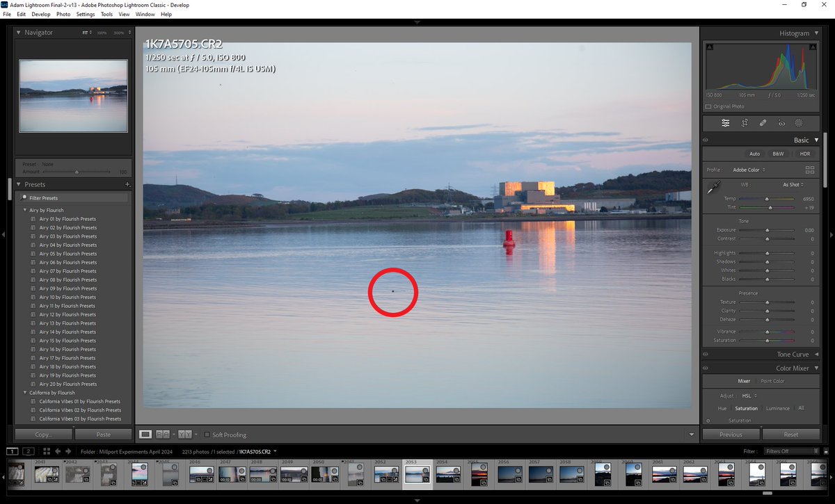The height and width of the screenshot is (504, 835).
Task: Collapse the Histogram panel
Action: [x=817, y=33]
